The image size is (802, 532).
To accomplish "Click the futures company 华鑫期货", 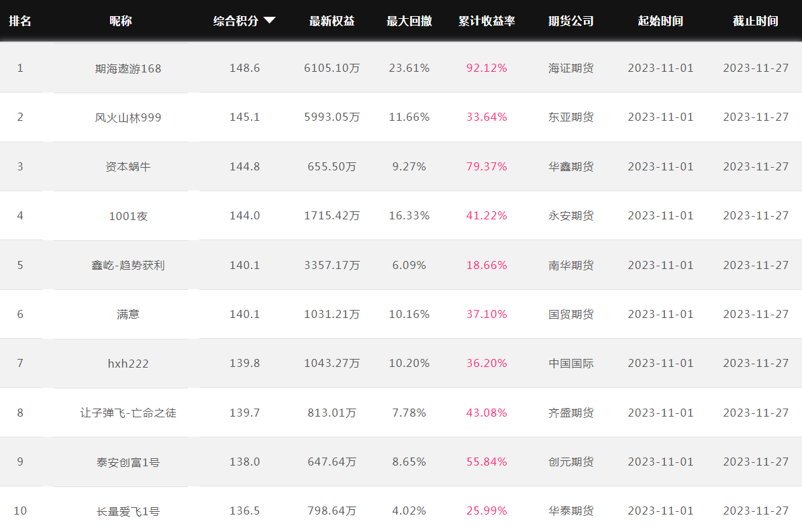I will [x=571, y=166].
